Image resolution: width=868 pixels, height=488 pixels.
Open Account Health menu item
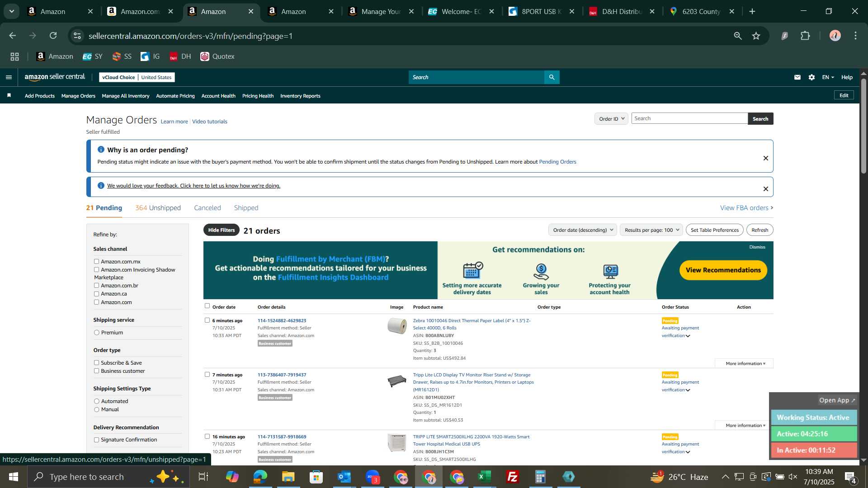[218, 96]
